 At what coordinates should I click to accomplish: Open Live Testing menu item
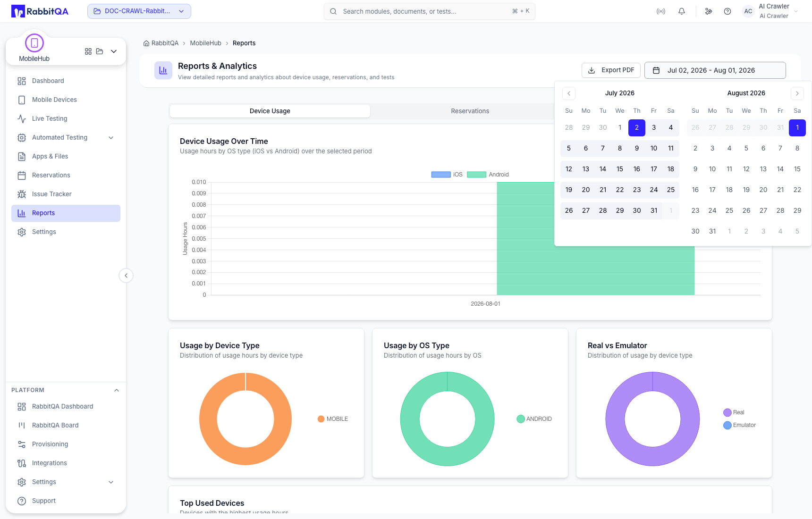[66, 119]
